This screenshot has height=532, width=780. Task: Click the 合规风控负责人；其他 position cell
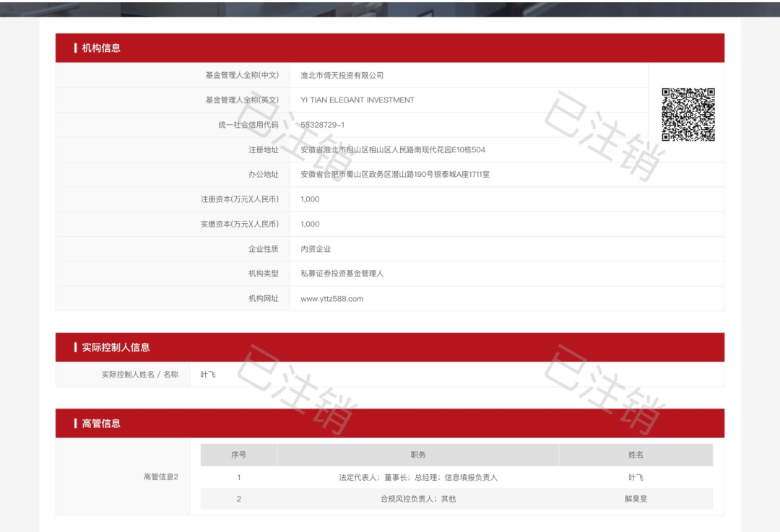pyautogui.click(x=418, y=499)
